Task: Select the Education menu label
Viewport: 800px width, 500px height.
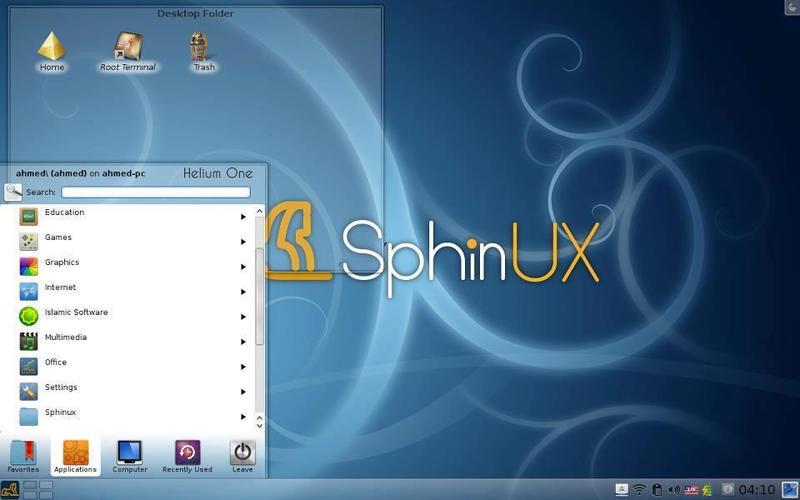Action: click(64, 212)
